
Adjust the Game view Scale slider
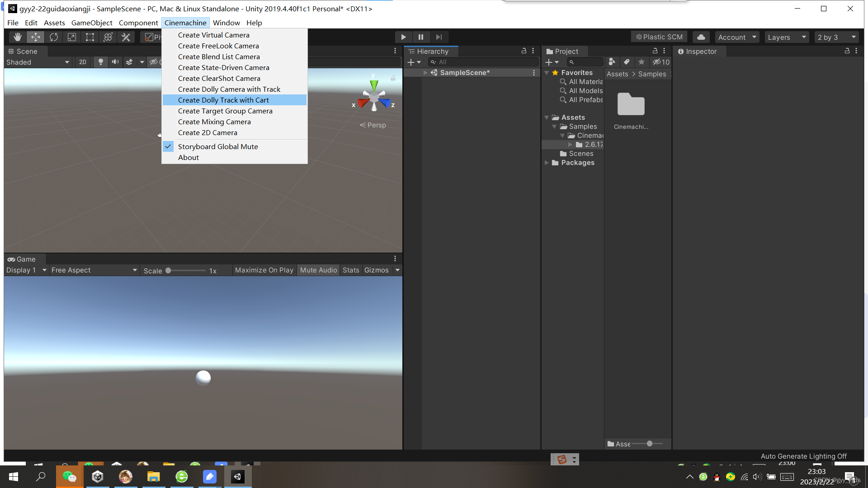pos(168,271)
